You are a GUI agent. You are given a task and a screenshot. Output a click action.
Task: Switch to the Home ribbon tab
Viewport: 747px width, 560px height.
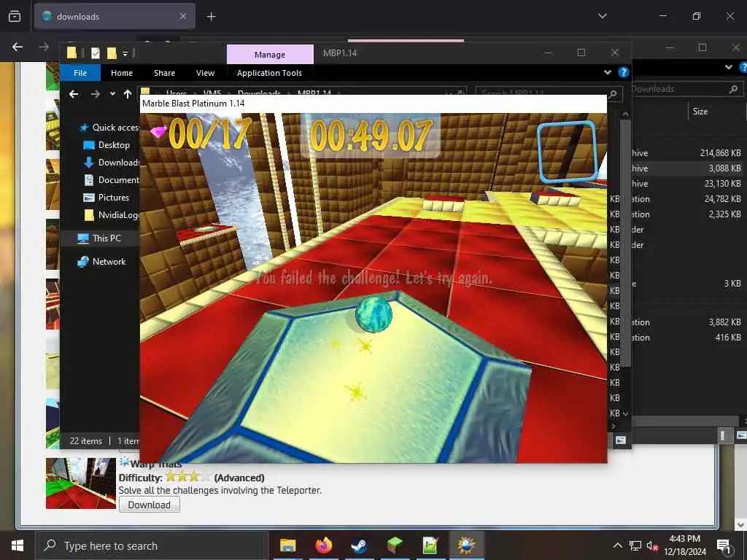click(122, 73)
